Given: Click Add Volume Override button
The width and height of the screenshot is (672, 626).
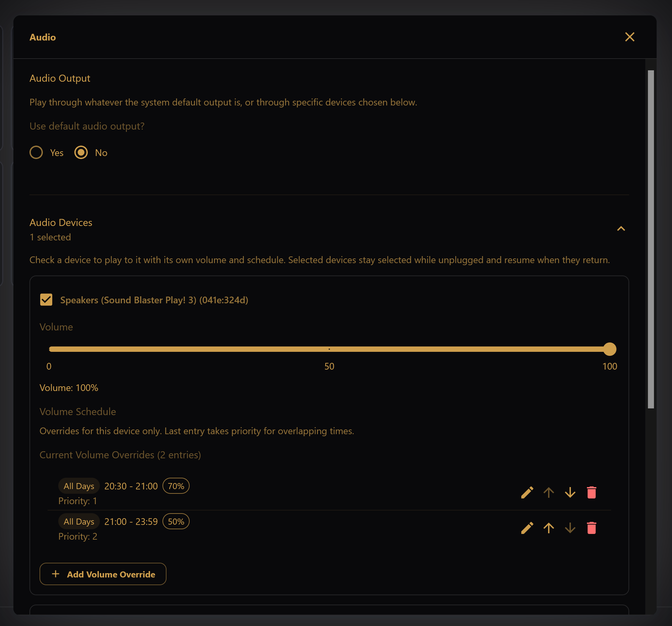Looking at the screenshot, I should click(103, 574).
